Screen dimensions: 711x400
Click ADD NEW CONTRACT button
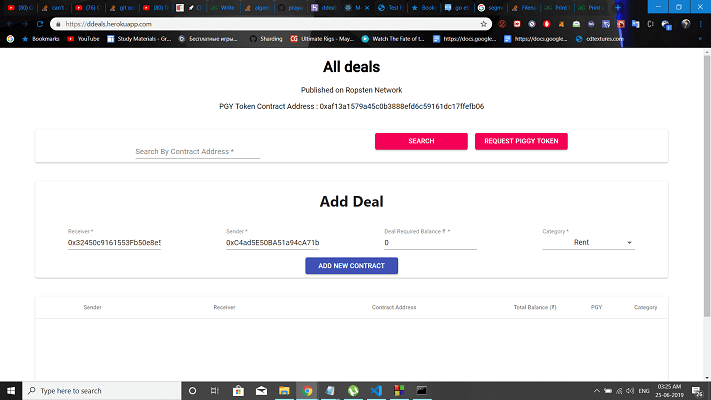[351, 266]
